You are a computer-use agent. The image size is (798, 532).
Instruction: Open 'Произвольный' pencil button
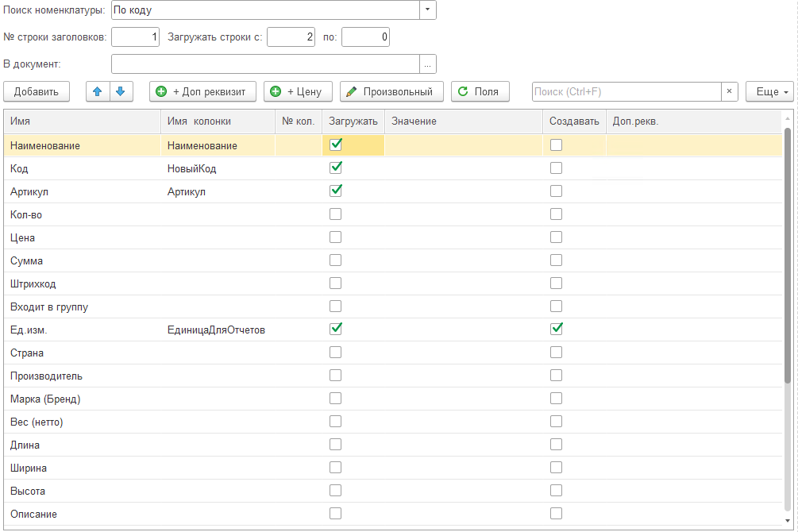(391, 91)
